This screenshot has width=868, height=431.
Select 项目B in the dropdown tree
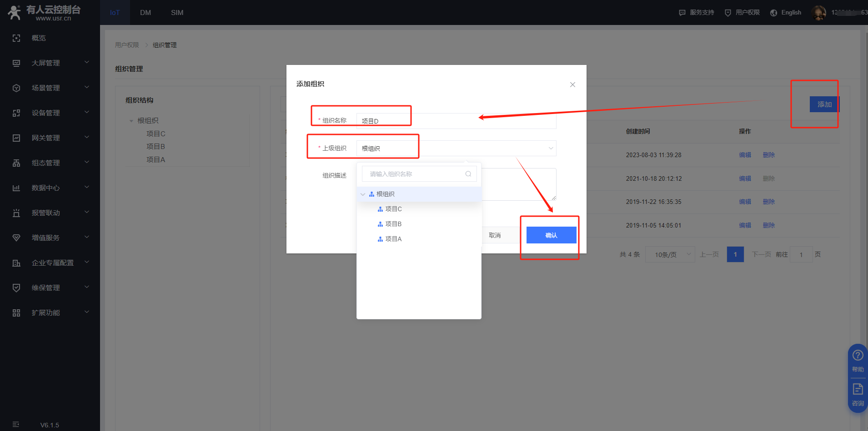393,224
